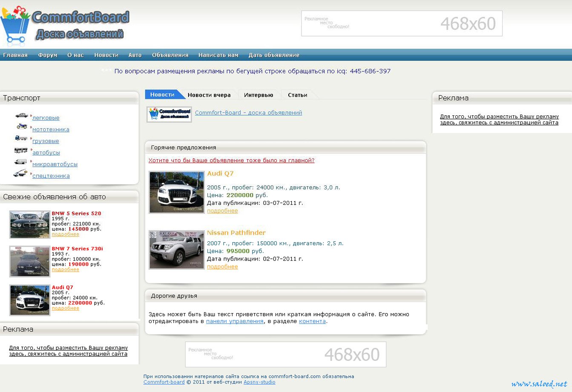Click the special machinery icon beside спецтехника
This screenshot has height=392, width=572.
point(20,173)
